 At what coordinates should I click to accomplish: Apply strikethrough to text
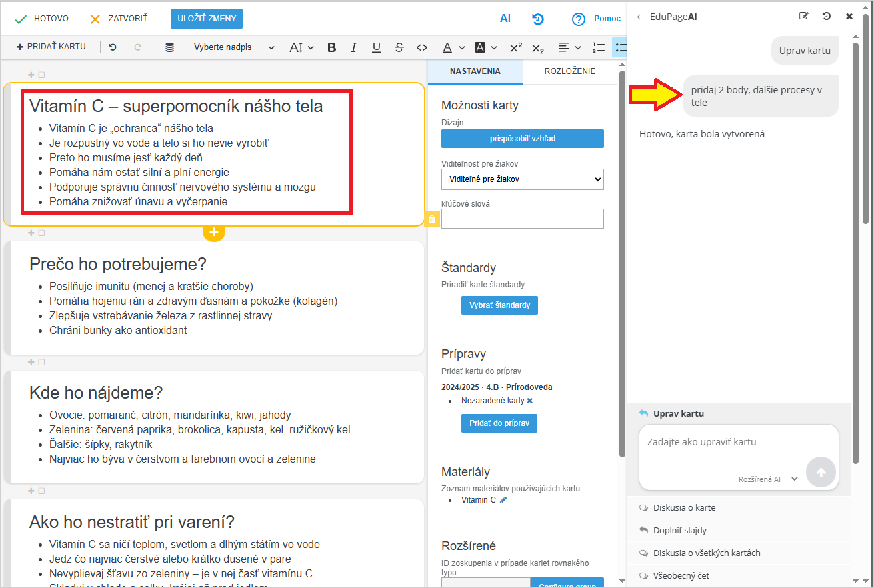399,47
